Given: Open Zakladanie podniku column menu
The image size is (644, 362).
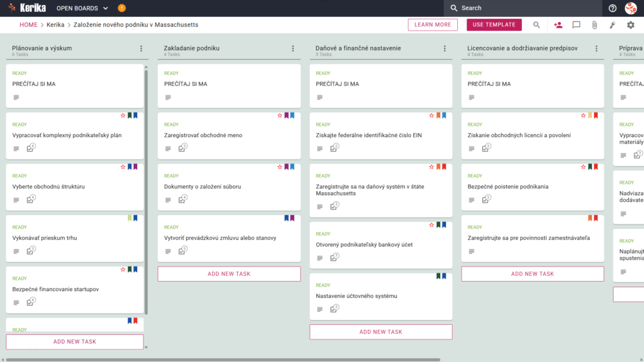Looking at the screenshot, I should pyautogui.click(x=293, y=48).
